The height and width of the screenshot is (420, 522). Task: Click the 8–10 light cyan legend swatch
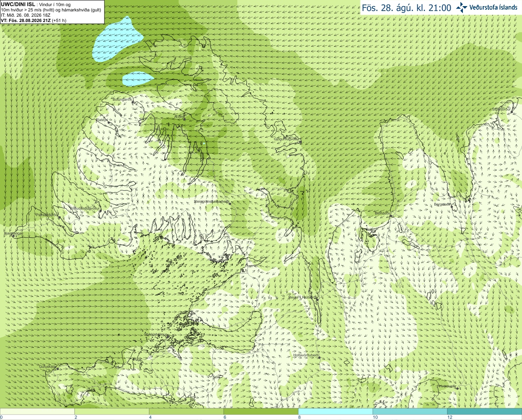tap(336, 411)
